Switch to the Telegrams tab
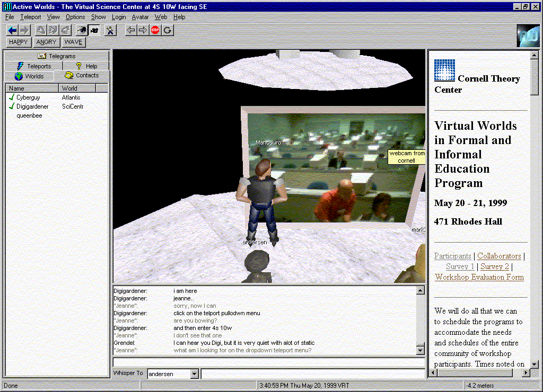Image resolution: width=543 pixels, height=392 pixels. tap(57, 56)
